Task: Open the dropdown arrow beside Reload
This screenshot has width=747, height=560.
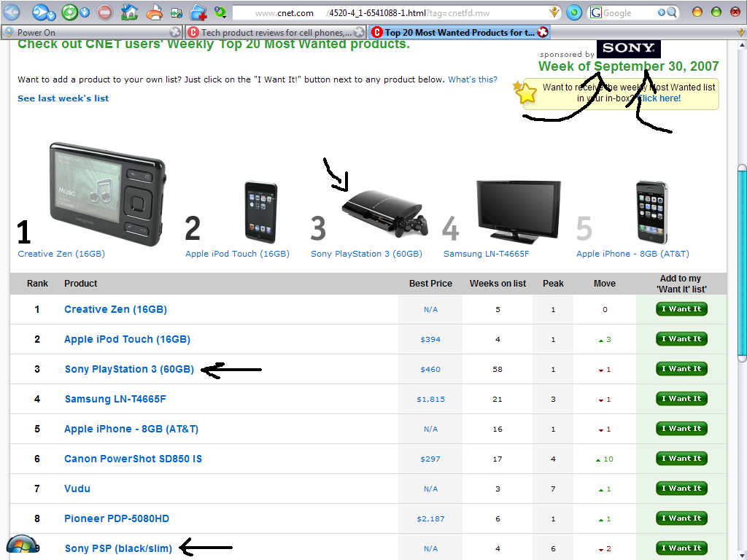Action: 85,13
